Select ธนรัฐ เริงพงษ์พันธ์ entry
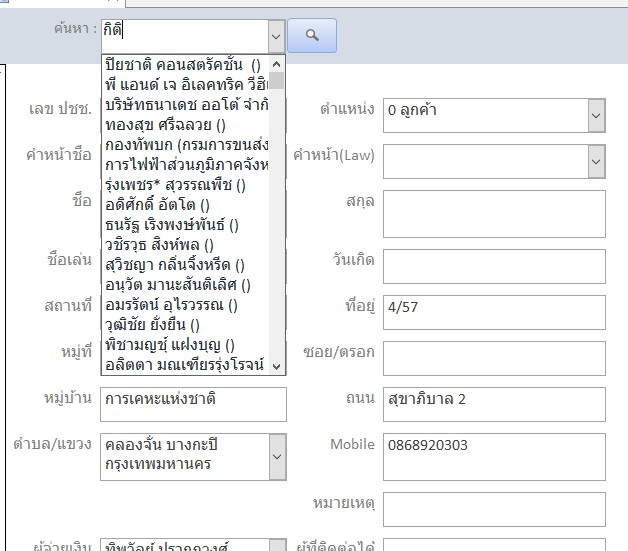The image size is (628, 551). click(186, 225)
